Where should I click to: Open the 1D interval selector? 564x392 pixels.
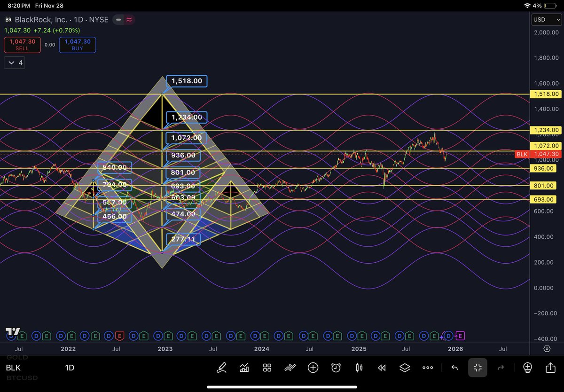[70, 368]
